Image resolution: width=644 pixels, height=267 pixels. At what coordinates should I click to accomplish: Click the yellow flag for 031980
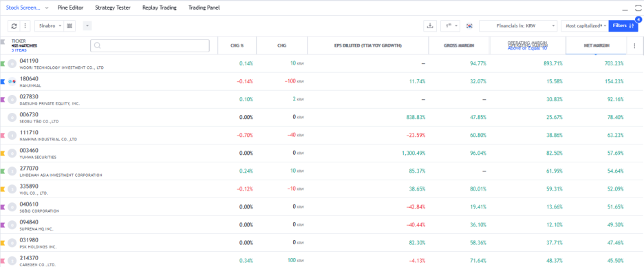(3, 243)
